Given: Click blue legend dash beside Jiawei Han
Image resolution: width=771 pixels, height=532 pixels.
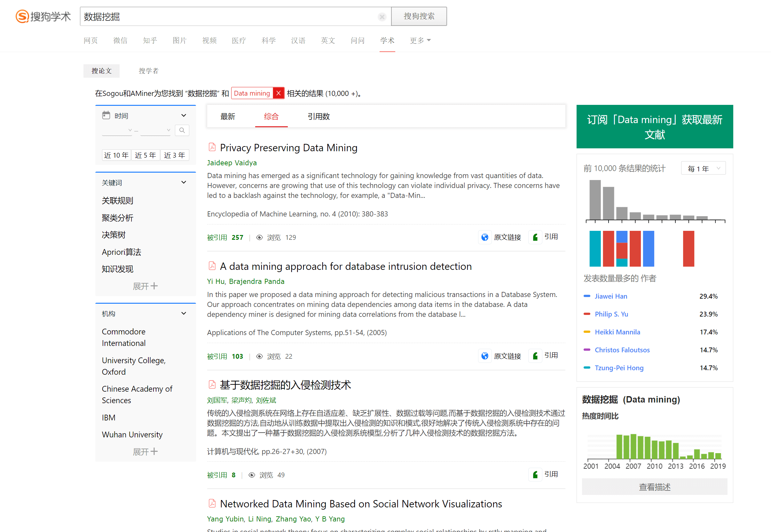Looking at the screenshot, I should pos(587,296).
